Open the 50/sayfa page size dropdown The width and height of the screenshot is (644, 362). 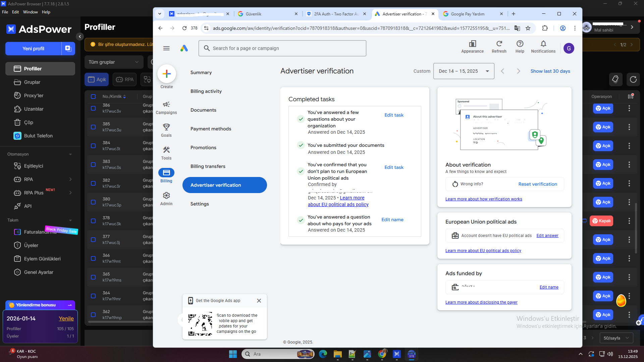(616, 338)
